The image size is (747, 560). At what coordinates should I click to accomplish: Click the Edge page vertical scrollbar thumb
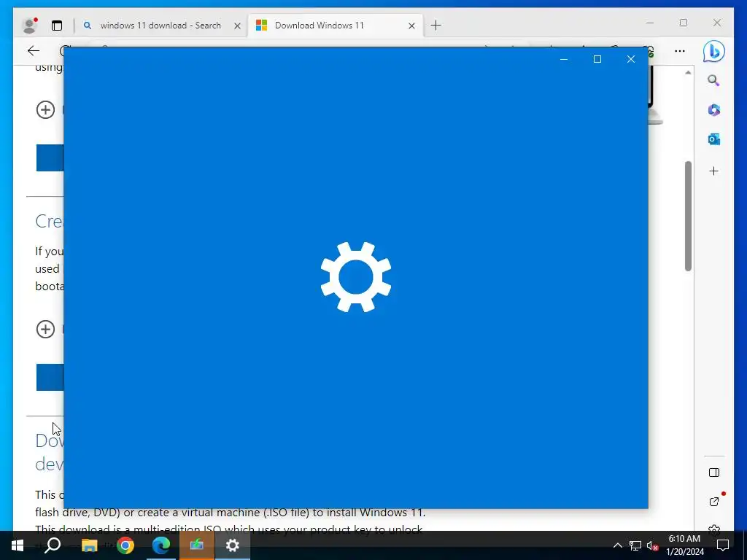pyautogui.click(x=688, y=216)
